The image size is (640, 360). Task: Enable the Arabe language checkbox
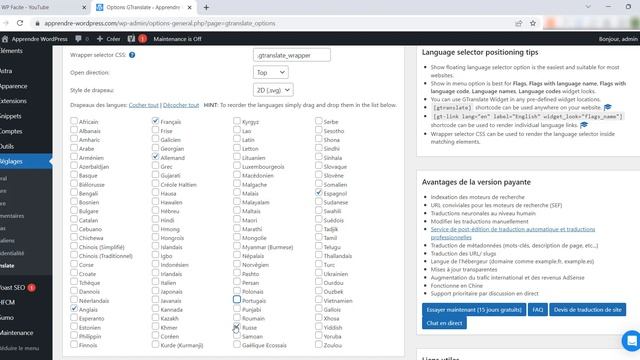(x=73, y=148)
